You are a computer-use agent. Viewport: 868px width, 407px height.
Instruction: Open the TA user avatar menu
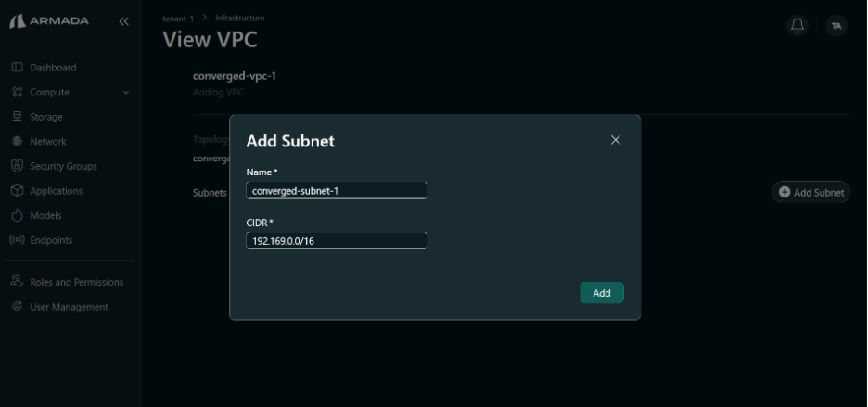click(x=836, y=25)
